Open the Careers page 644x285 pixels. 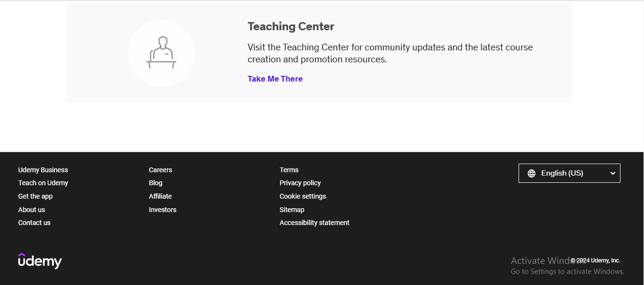(x=160, y=169)
